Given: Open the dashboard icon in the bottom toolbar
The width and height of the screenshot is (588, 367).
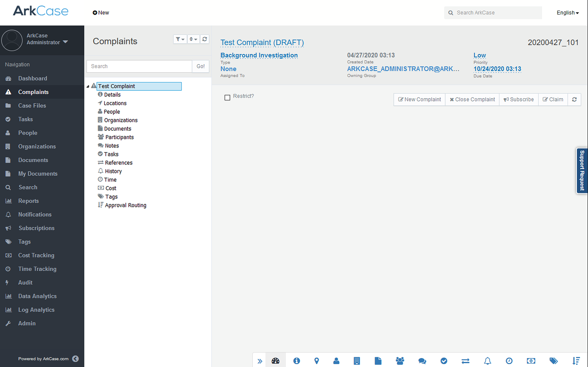Looking at the screenshot, I should click(276, 361).
